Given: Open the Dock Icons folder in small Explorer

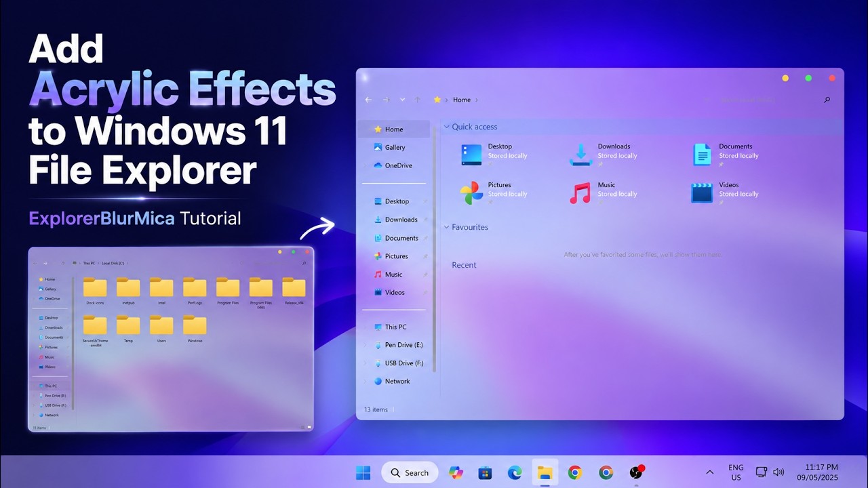Looking at the screenshot, I should [x=95, y=291].
